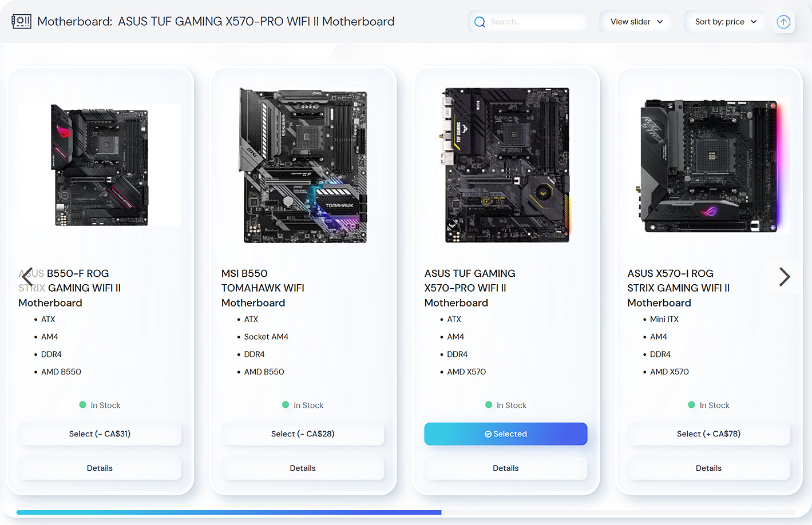
Task: Select the ASUS B550-F ROG STRIX (- CA$31)
Action: tap(100, 434)
